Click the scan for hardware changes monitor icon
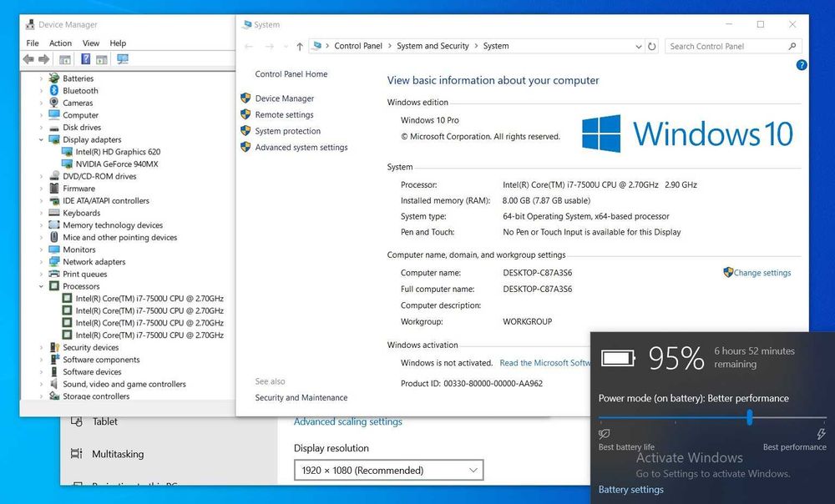Screen dimensions: 835x504 pyautogui.click(x=123, y=59)
